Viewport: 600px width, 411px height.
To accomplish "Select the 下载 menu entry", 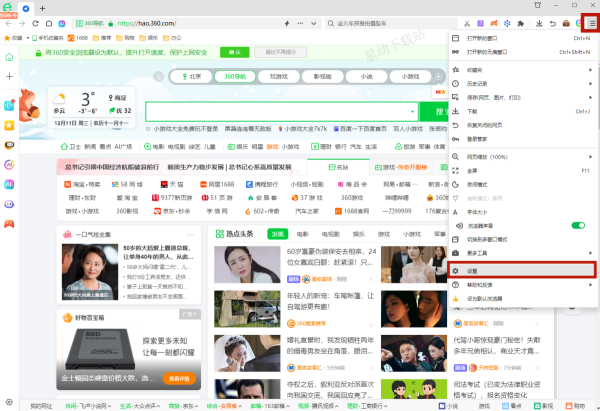I will pos(523,111).
